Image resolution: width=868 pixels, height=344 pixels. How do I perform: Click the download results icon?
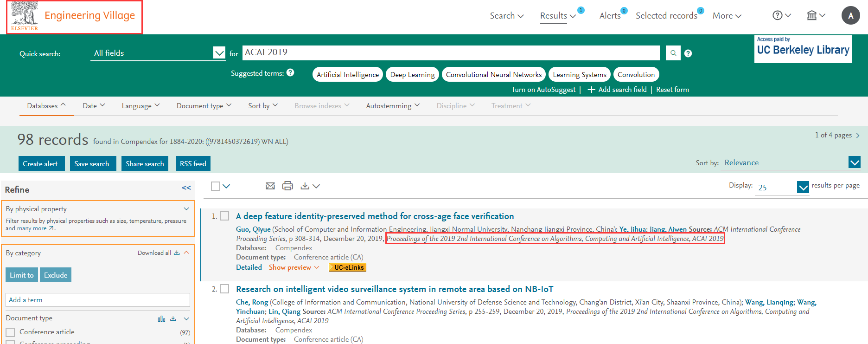coord(305,186)
